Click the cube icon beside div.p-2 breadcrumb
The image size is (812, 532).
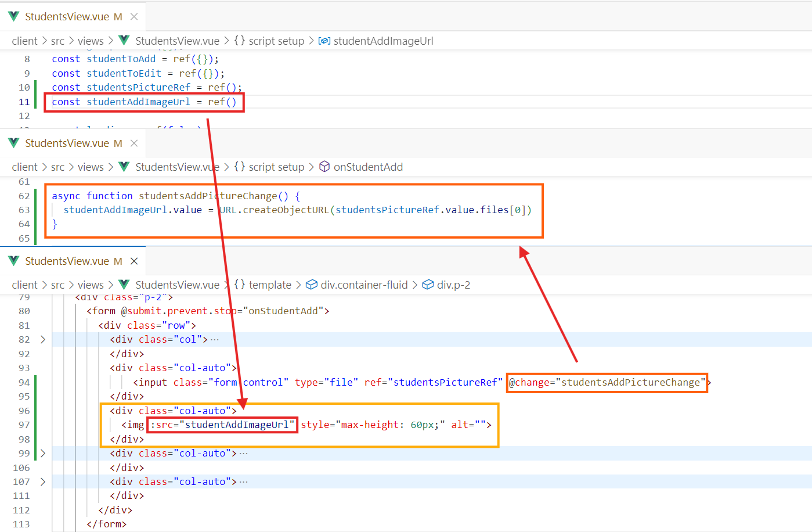(x=428, y=285)
